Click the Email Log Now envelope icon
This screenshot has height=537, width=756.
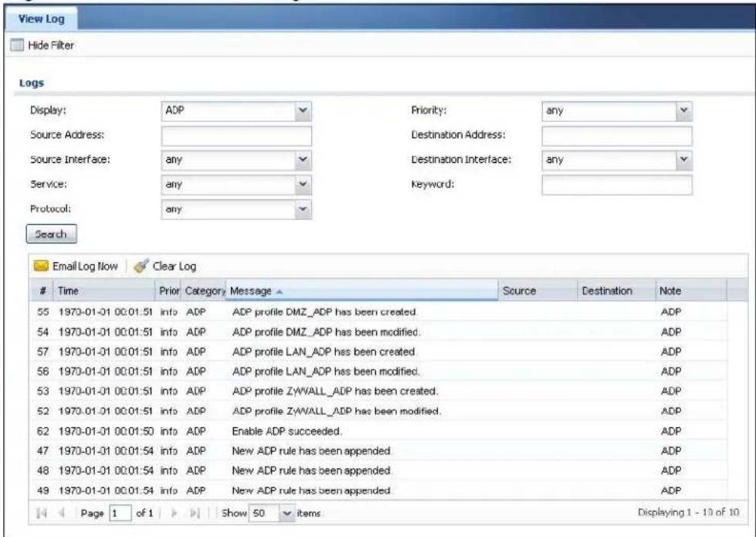(41, 266)
